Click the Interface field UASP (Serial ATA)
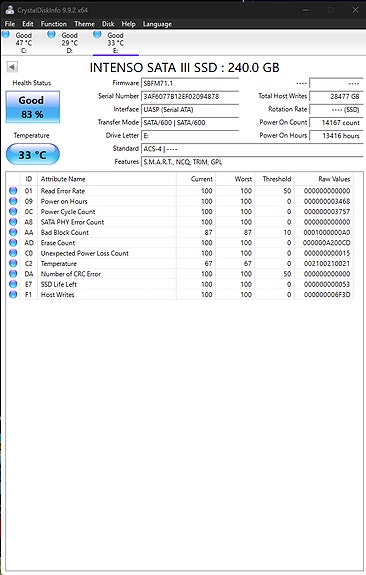366x575 pixels. tap(190, 109)
